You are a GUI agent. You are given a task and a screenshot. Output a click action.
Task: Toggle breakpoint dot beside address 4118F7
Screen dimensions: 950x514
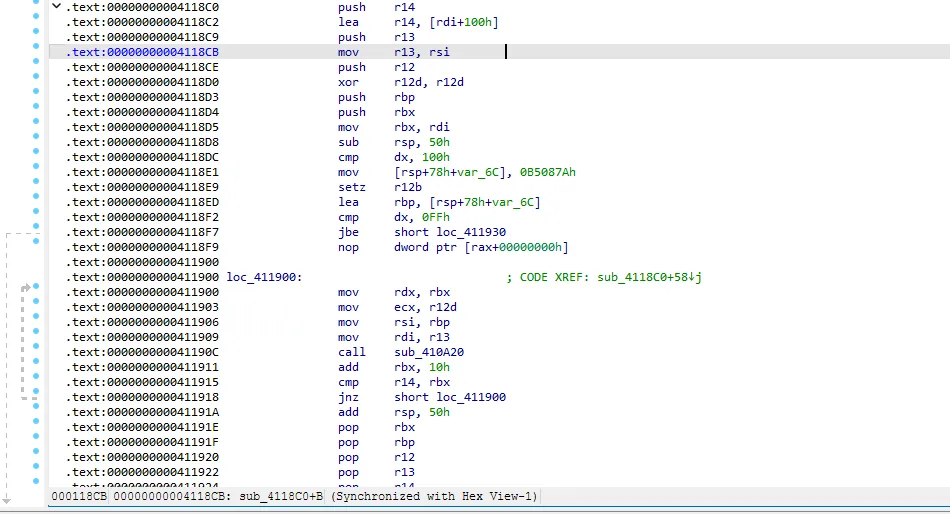point(36,226)
